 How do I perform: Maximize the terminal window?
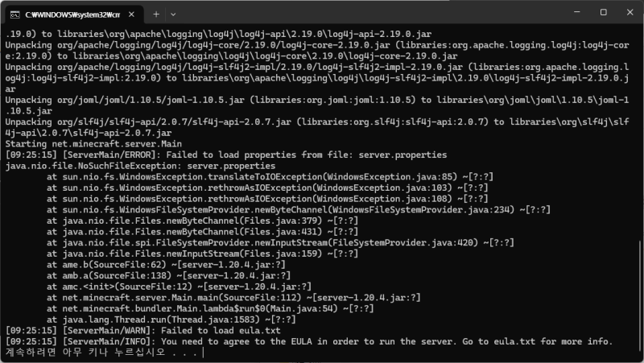[603, 12]
